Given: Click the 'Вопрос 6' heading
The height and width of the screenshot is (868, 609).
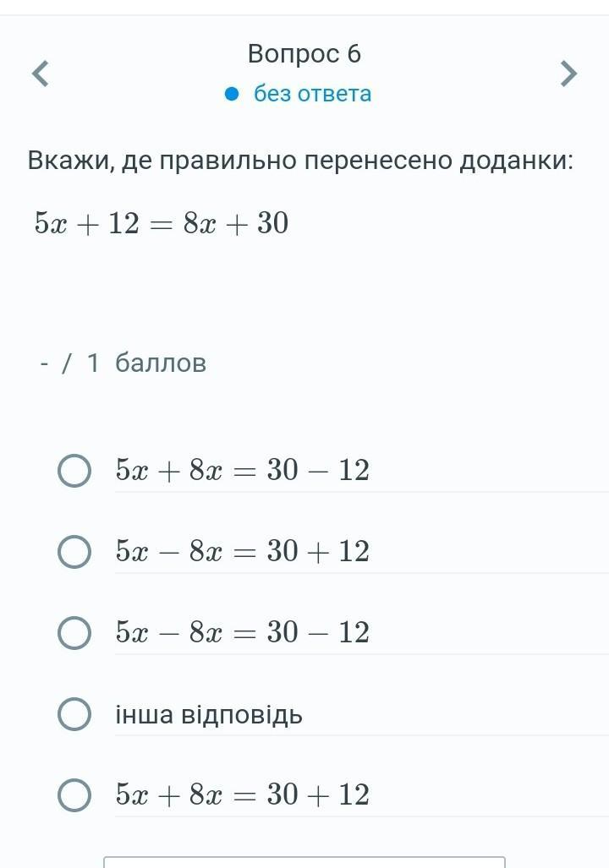Looking at the screenshot, I should tap(304, 53).
